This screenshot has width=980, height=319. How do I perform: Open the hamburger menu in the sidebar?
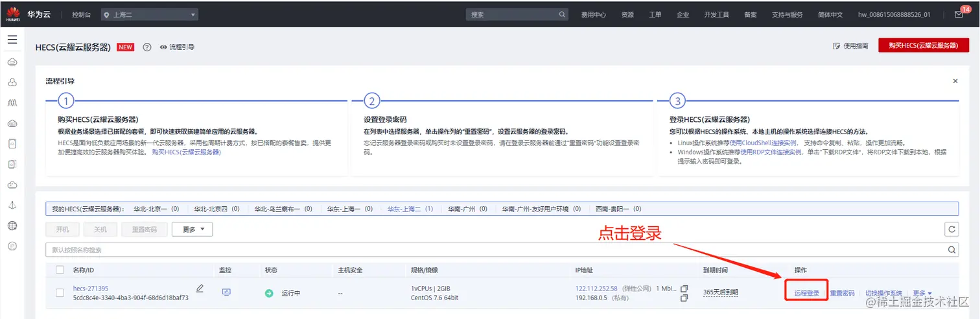[x=12, y=40]
